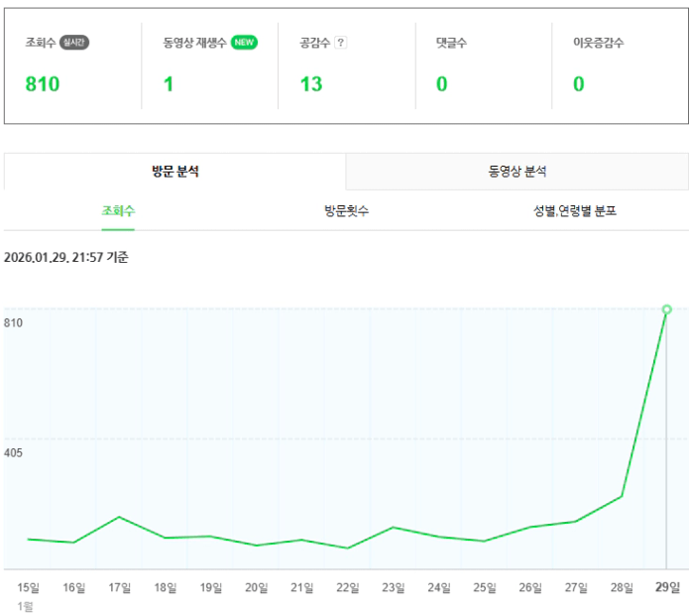The width and height of the screenshot is (689, 616).
Task: Select the highlighted data point circle on 29일
Action: click(666, 309)
